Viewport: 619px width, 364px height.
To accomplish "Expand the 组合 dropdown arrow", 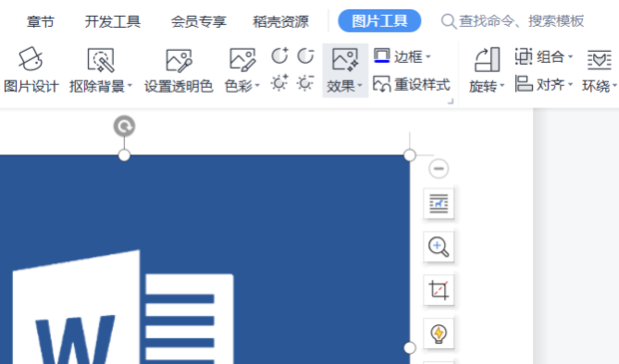I will pos(570,57).
